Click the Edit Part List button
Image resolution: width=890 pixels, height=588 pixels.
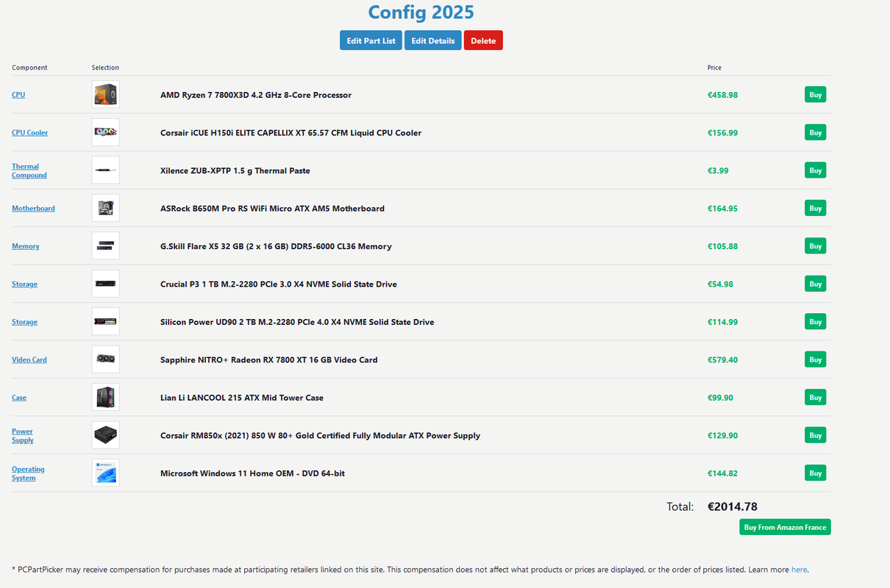point(371,40)
